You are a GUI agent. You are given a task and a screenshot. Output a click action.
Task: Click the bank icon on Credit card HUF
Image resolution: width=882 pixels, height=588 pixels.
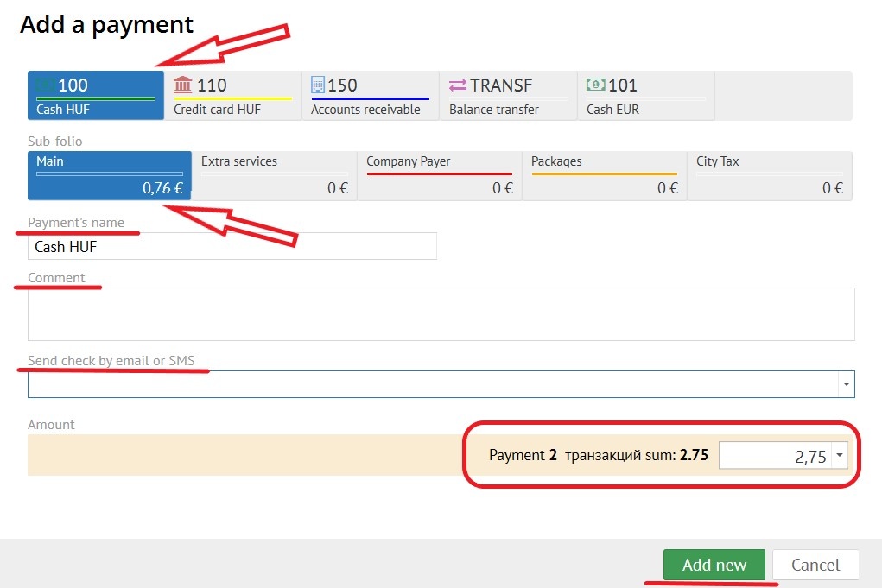pyautogui.click(x=183, y=85)
